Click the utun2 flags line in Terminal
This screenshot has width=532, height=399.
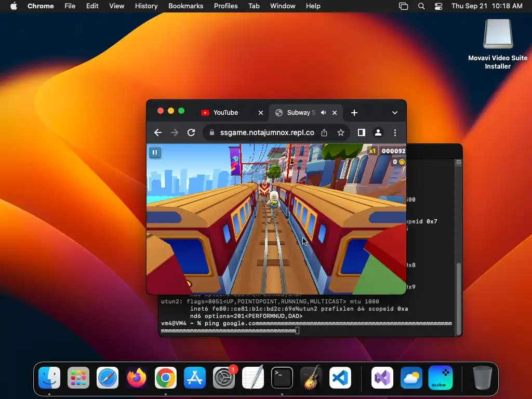click(270, 301)
